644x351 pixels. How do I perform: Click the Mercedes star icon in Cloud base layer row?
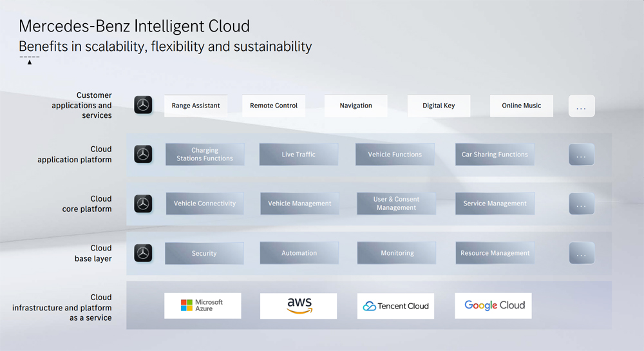tap(143, 253)
